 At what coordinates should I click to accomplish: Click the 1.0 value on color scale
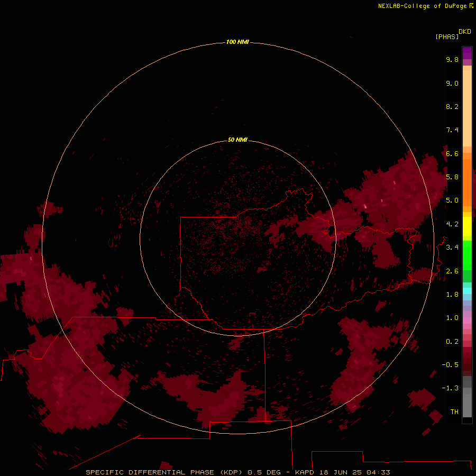click(x=452, y=318)
